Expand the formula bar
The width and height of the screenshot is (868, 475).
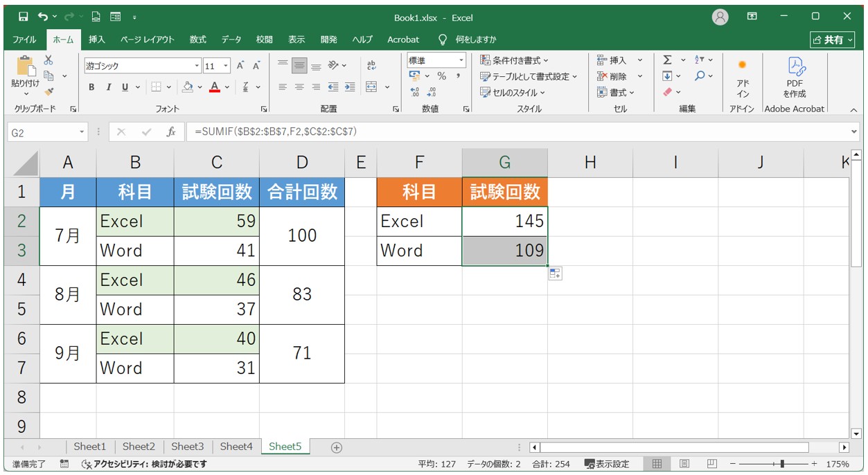[x=853, y=132]
